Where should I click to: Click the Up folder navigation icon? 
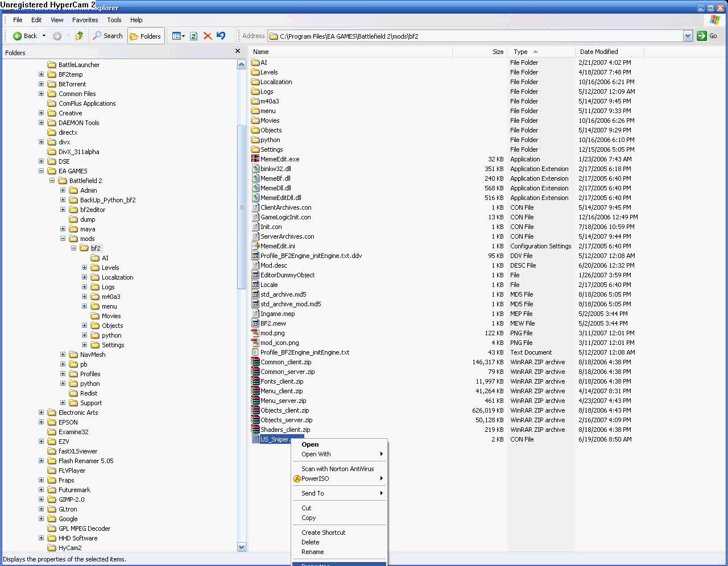(x=79, y=35)
